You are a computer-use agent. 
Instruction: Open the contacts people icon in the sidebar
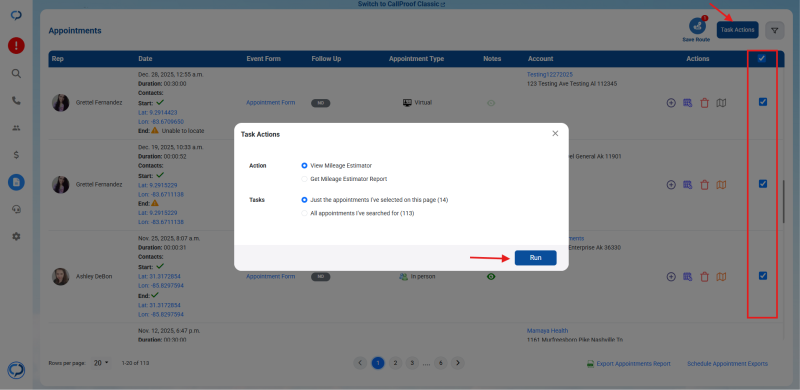16,128
